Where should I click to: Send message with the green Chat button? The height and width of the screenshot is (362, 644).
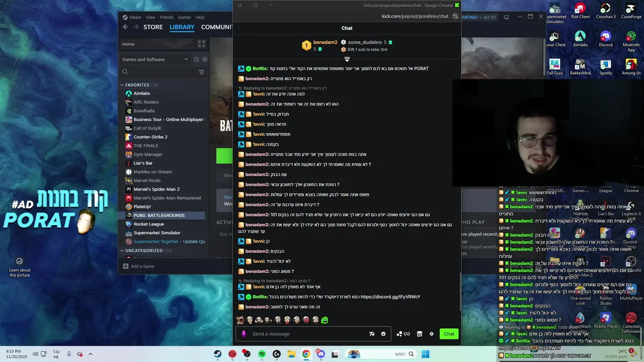tap(449, 334)
